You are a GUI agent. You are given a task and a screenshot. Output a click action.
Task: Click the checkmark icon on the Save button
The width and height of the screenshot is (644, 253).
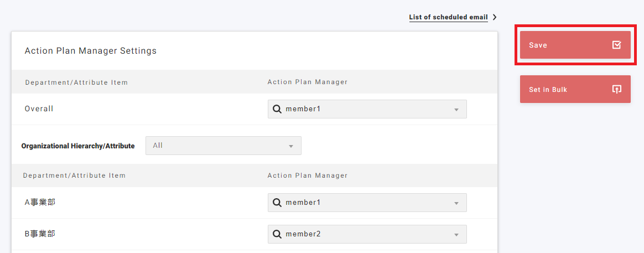[x=617, y=45]
